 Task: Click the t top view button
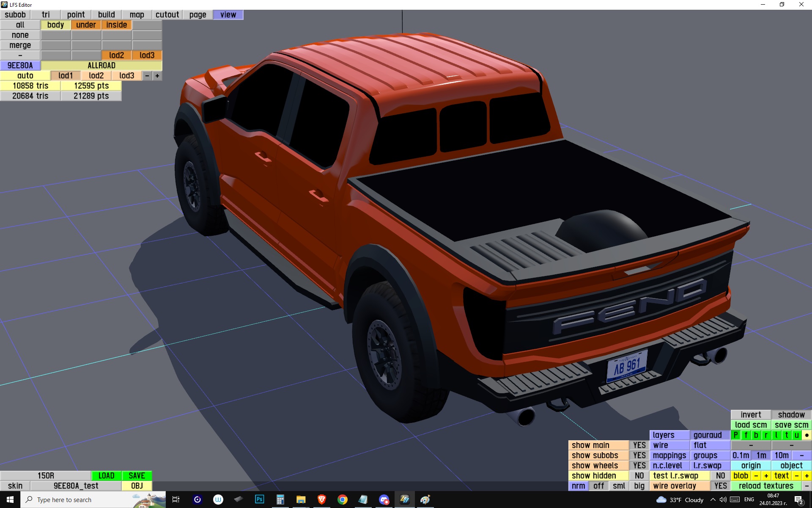point(786,435)
